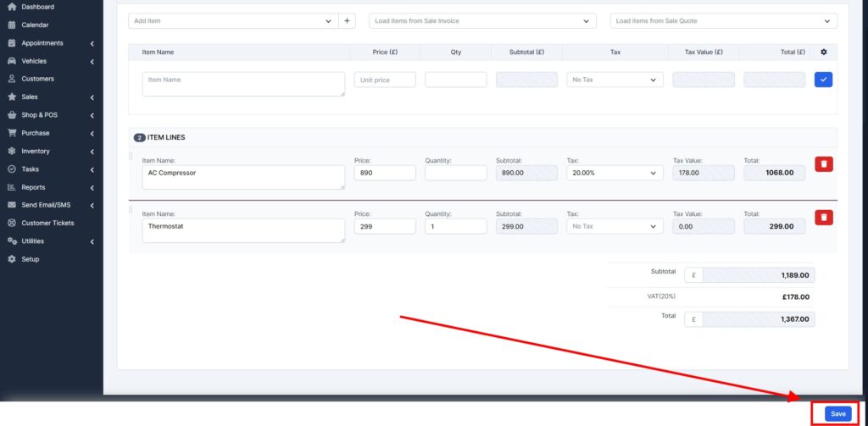
Task: Click the Unit price input field
Action: [x=385, y=80]
